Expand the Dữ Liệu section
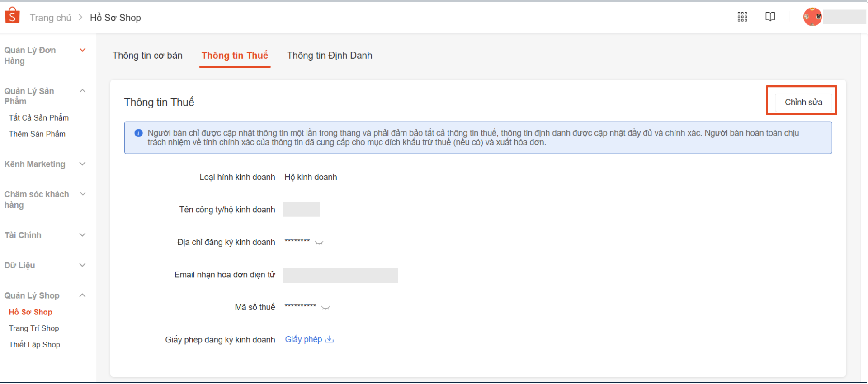This screenshot has height=384, width=868. pyautogui.click(x=83, y=265)
